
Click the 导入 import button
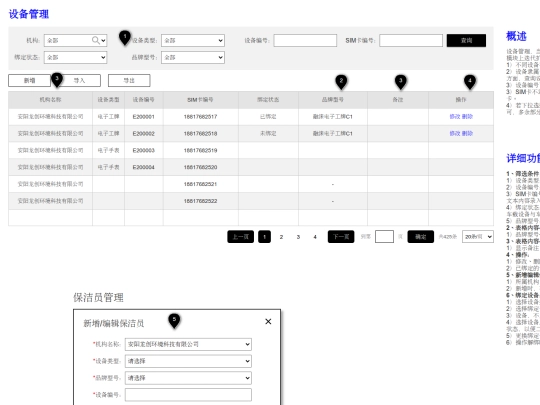(80, 80)
